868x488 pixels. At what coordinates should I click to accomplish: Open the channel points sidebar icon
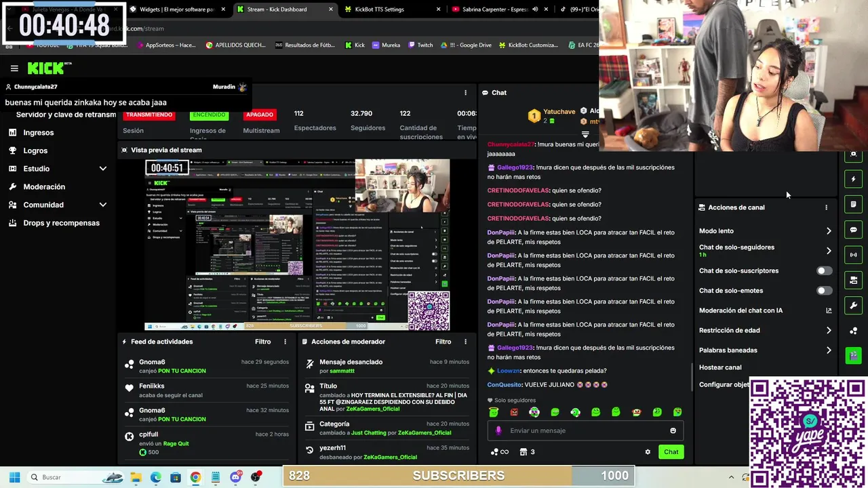pos(853,331)
